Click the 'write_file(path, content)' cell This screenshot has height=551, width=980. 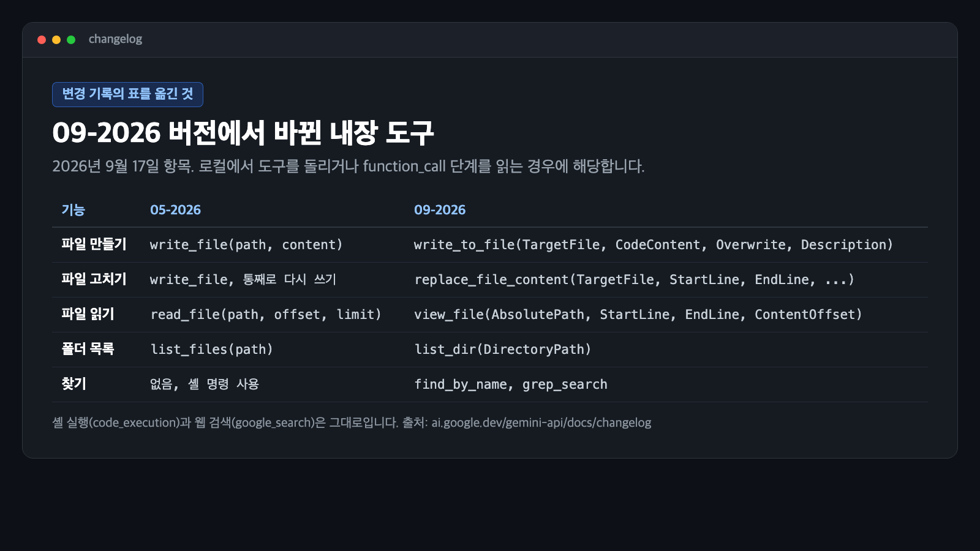(246, 245)
